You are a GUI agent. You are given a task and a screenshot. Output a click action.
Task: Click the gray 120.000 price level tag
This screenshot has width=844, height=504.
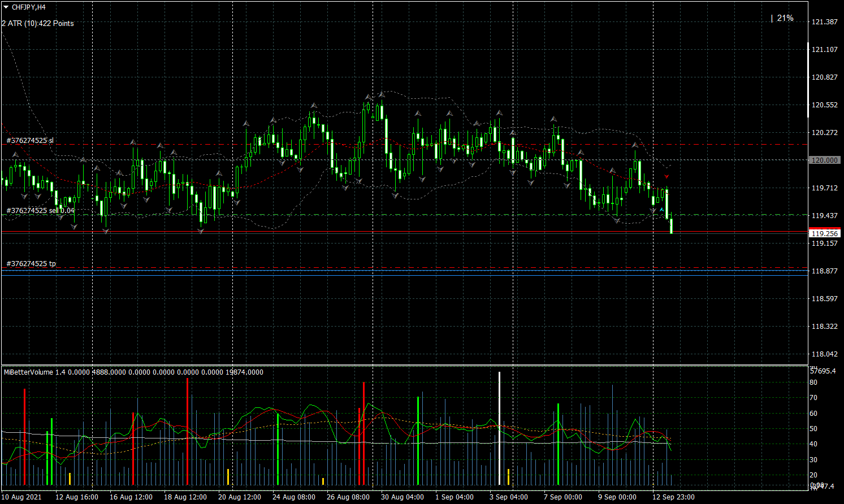pos(824,160)
